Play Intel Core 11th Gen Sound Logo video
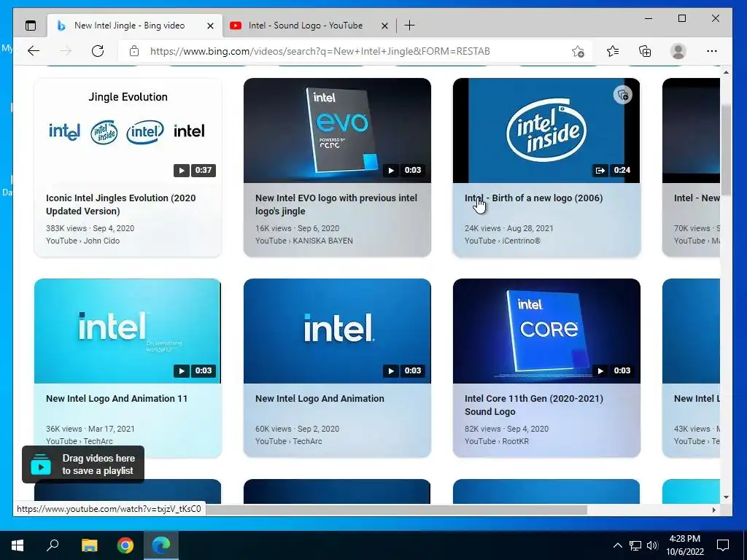This screenshot has width=747, height=560. pyautogui.click(x=600, y=370)
